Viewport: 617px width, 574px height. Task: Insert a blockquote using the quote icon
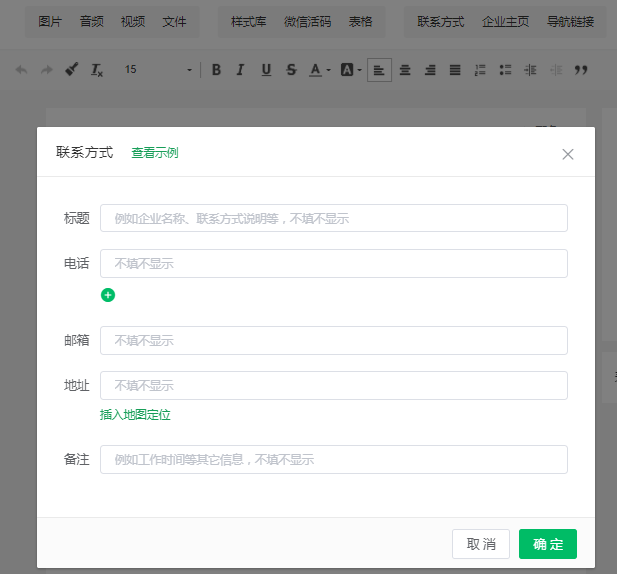point(581,70)
